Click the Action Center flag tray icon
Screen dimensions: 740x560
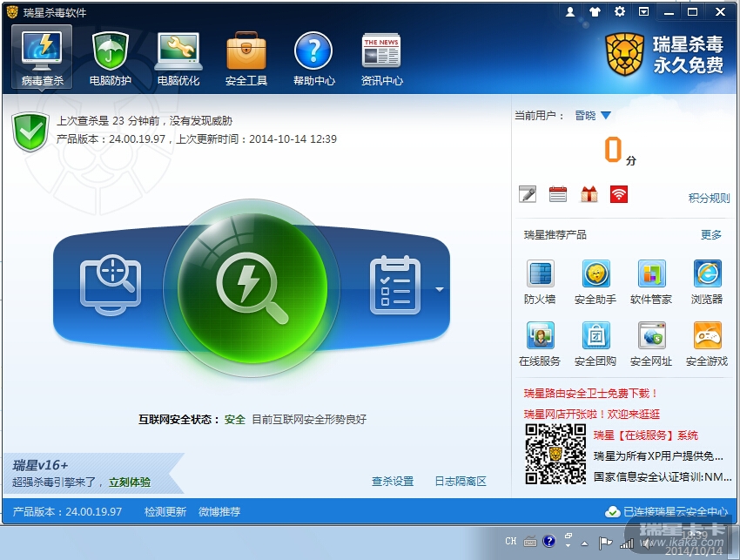coord(604,543)
